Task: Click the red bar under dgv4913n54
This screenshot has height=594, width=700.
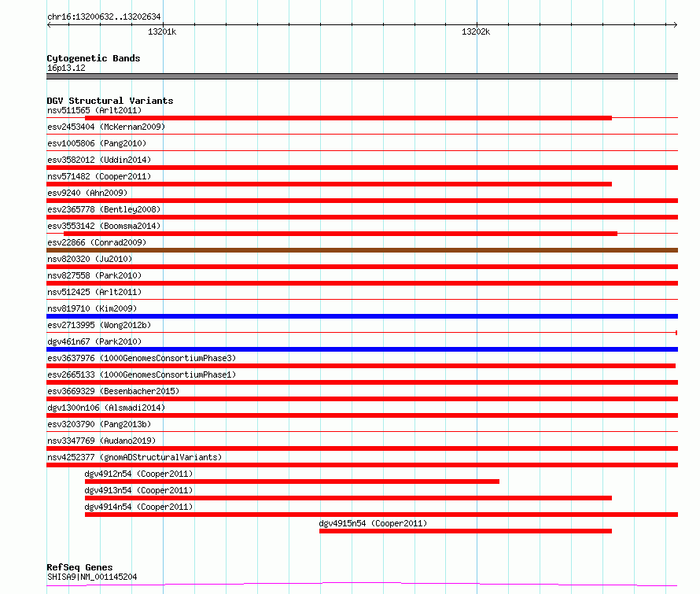Action: (x=348, y=498)
